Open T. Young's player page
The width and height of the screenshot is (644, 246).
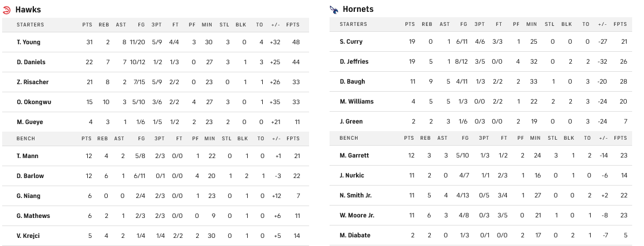point(29,42)
